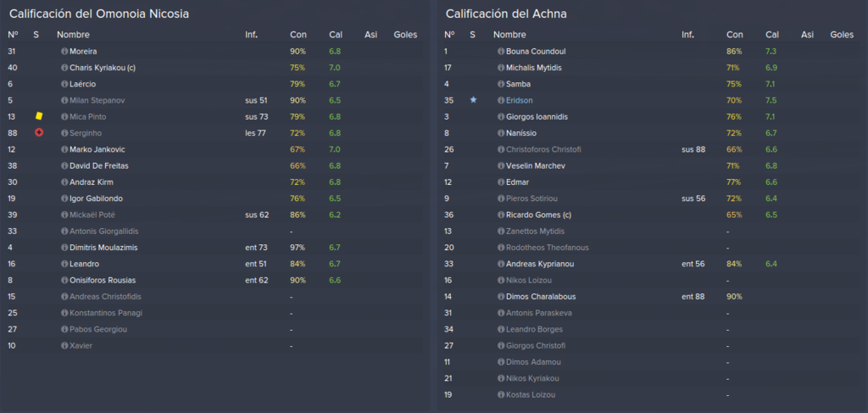Sort Omonoia players by Nombre header
Screen dimensions: 868x413
pyautogui.click(x=73, y=35)
